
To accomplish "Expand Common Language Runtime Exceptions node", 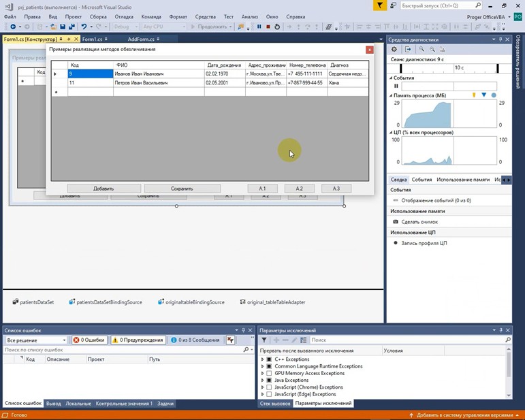I will (262, 366).
